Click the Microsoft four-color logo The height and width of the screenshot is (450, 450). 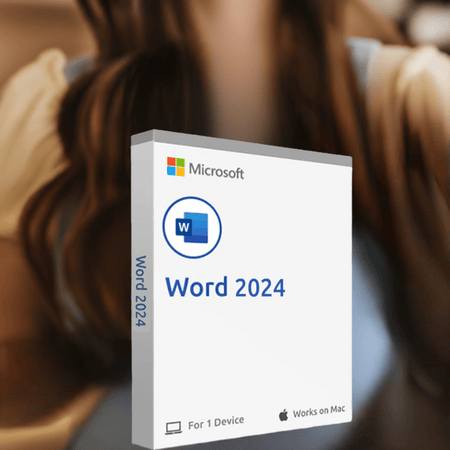click(x=176, y=167)
